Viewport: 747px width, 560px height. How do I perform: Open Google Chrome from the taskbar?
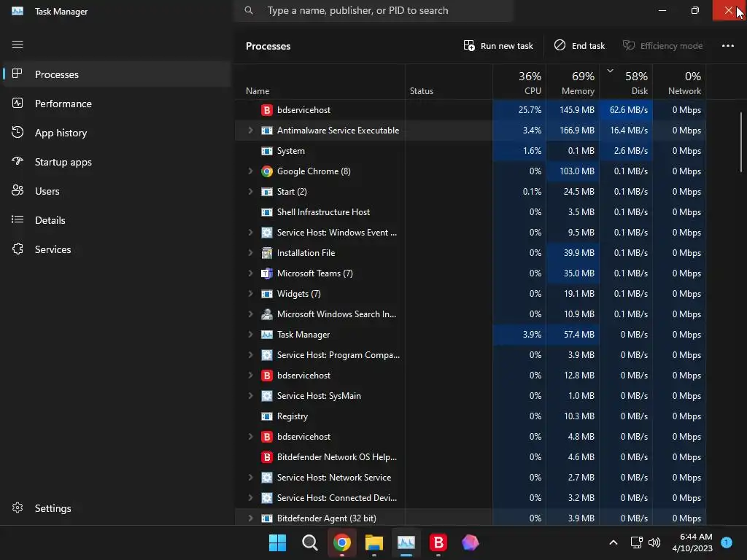342,542
